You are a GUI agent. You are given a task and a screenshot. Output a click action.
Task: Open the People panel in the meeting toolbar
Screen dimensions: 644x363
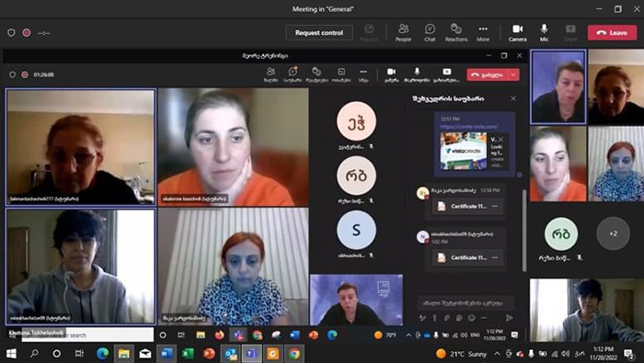[x=403, y=32]
